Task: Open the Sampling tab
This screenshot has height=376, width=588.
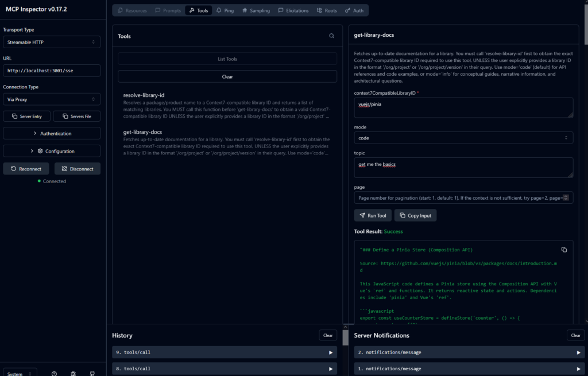Action: tap(256, 10)
